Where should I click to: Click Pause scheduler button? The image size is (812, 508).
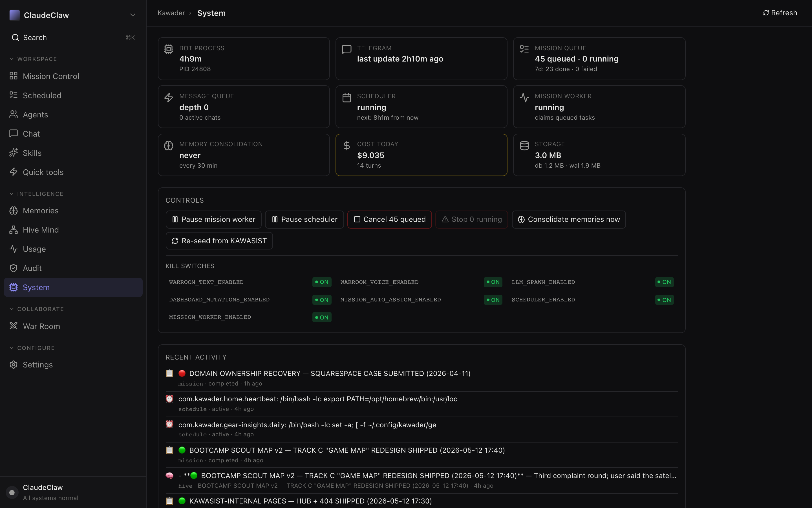click(304, 219)
